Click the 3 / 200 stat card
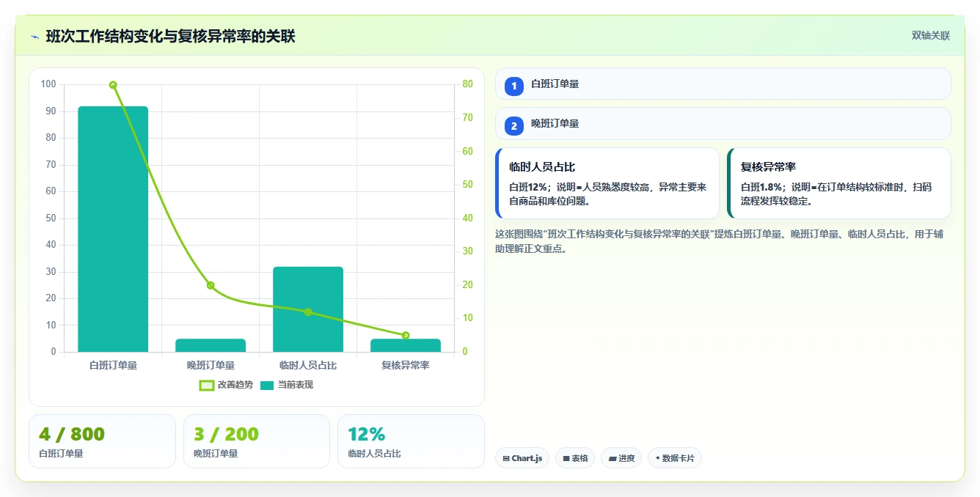Viewport: 980px width, 497px height. 257,441
